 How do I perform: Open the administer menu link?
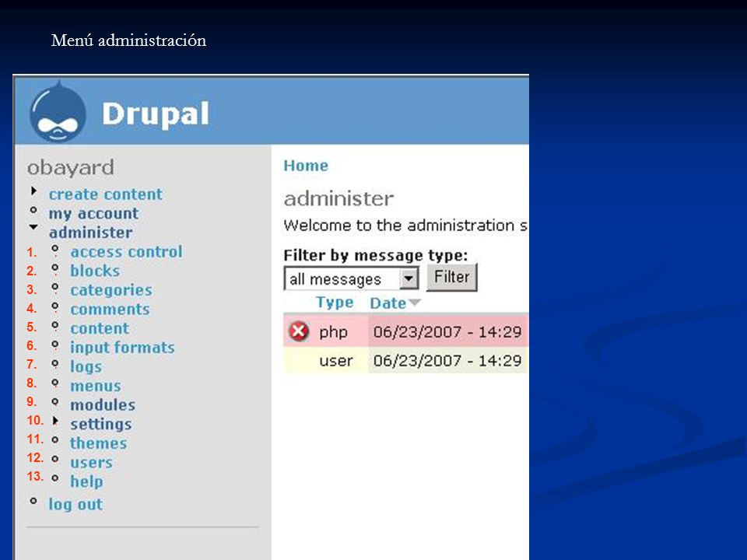[x=90, y=233]
